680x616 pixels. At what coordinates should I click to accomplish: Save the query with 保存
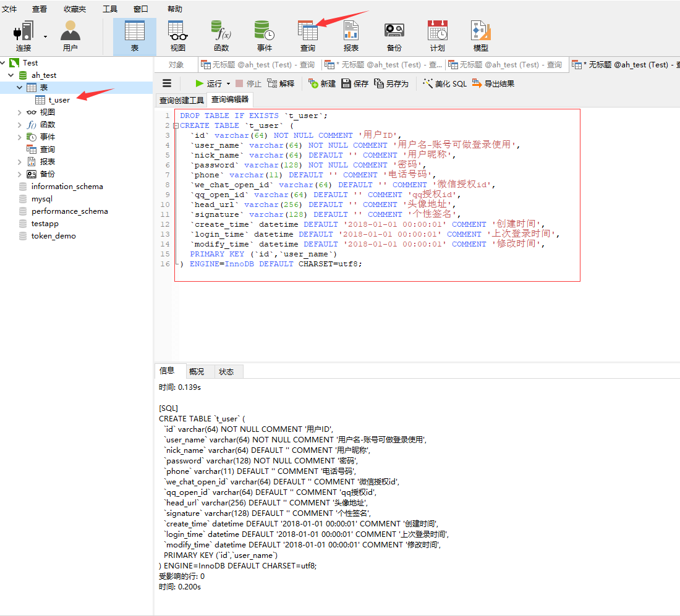[355, 83]
